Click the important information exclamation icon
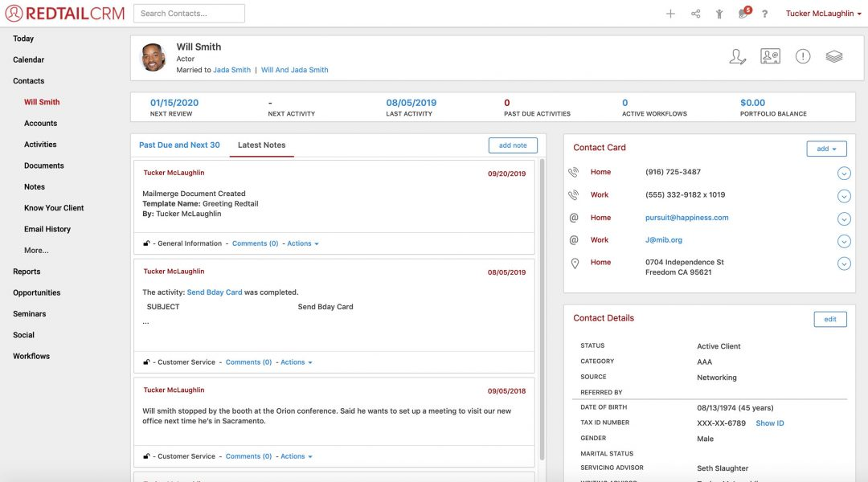Image resolution: width=868 pixels, height=482 pixels. 803,56
